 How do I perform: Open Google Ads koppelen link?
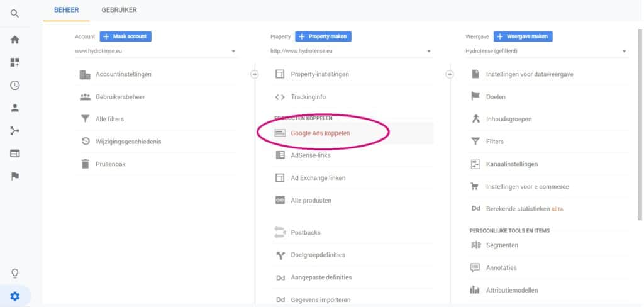click(320, 133)
